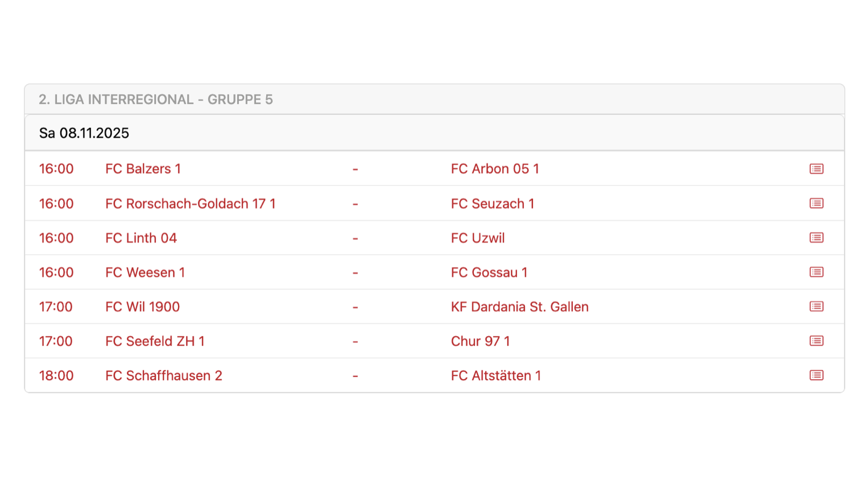The height and width of the screenshot is (489, 868).
Task: Go to FC Rorschach-Goldach 17 1 page
Action: 190,204
